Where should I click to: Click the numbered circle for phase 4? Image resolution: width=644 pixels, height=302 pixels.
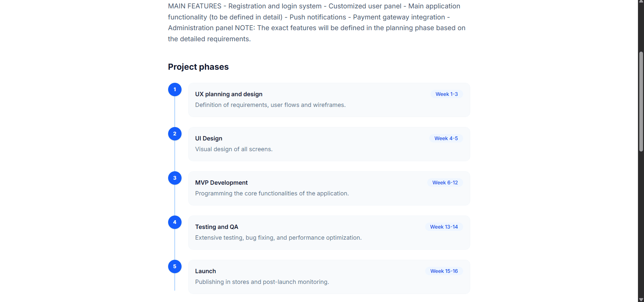pos(175,222)
